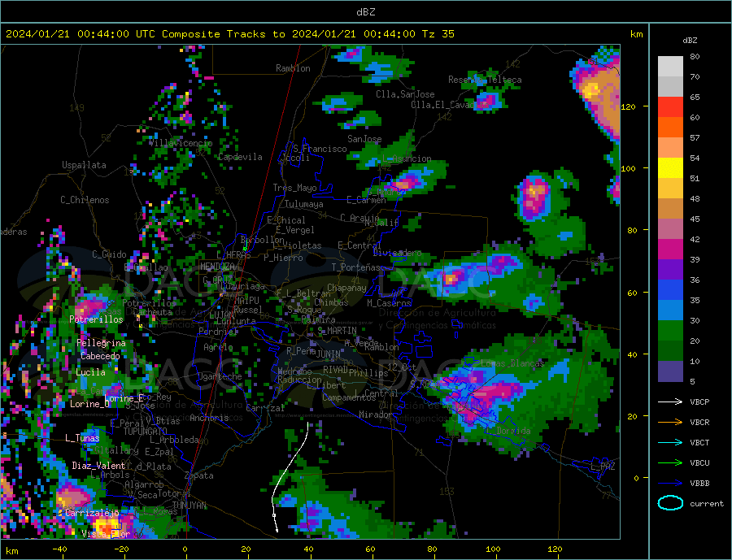732x560 pixels.
Task: Click the 'dBZ' title in top bar
Action: tap(365, 12)
